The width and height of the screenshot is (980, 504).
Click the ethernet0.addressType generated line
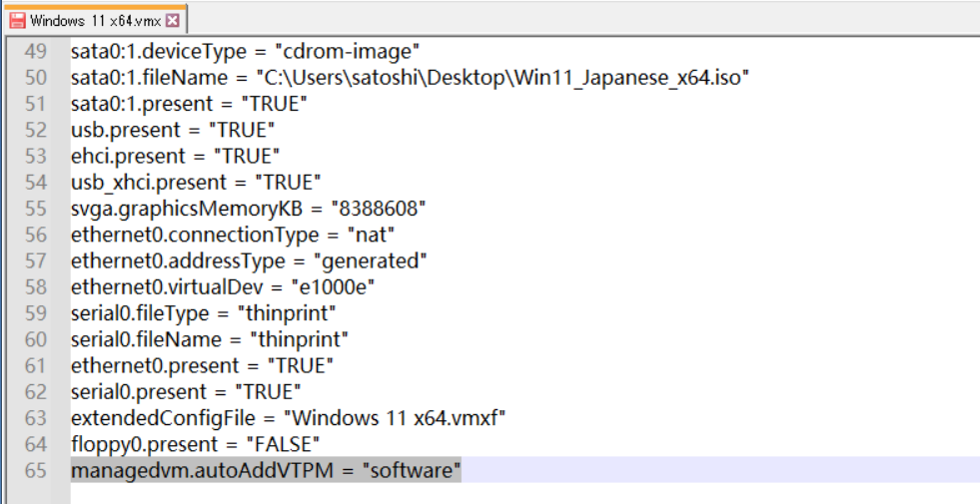249,261
